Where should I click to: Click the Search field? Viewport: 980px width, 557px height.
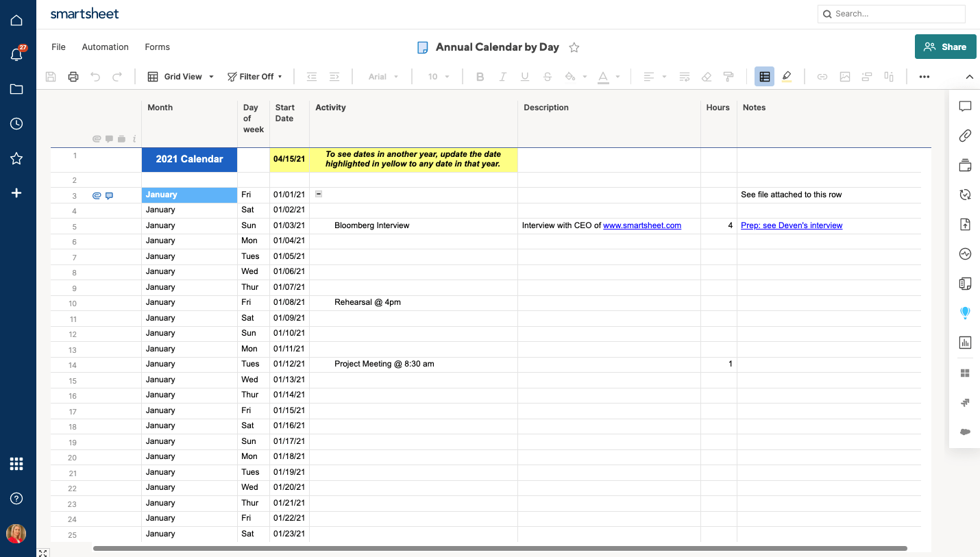click(891, 14)
